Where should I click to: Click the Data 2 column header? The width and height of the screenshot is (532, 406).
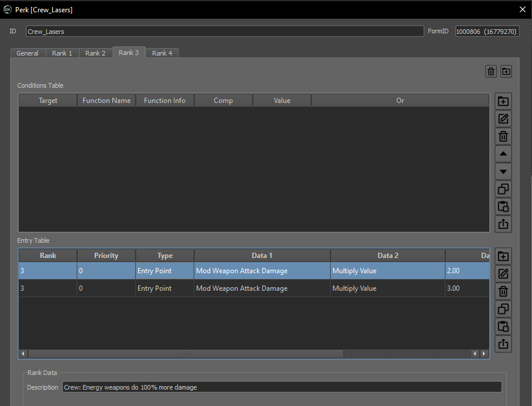tap(388, 256)
